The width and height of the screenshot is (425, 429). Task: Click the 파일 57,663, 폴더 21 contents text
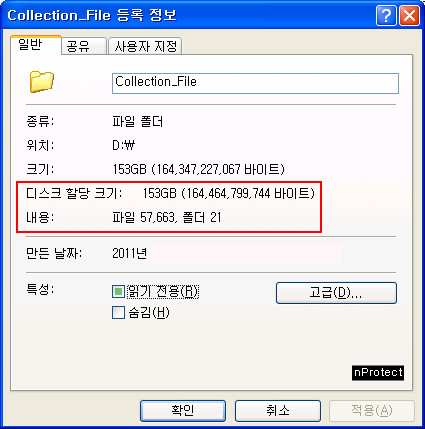click(x=167, y=218)
